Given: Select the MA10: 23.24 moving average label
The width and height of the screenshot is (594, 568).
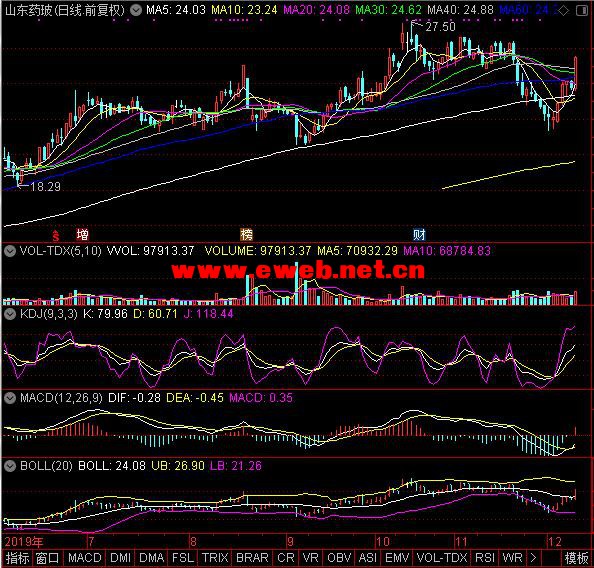Looking at the screenshot, I should [244, 10].
